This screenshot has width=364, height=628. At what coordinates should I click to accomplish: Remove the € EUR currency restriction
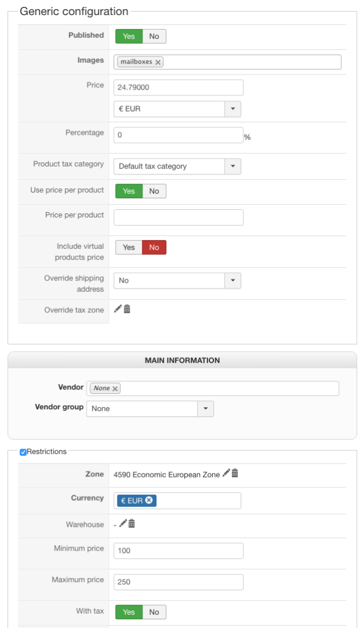149,500
